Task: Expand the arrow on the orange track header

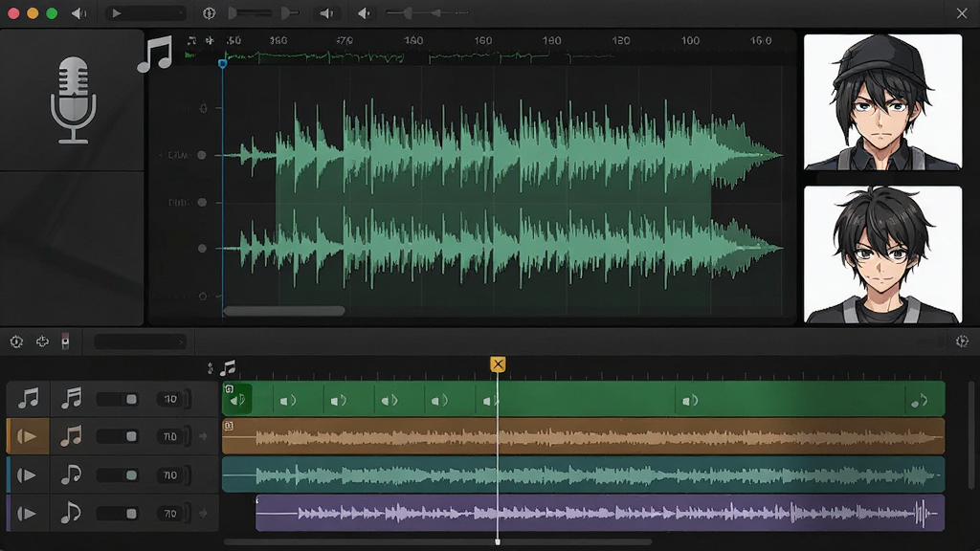Action: coord(203,436)
